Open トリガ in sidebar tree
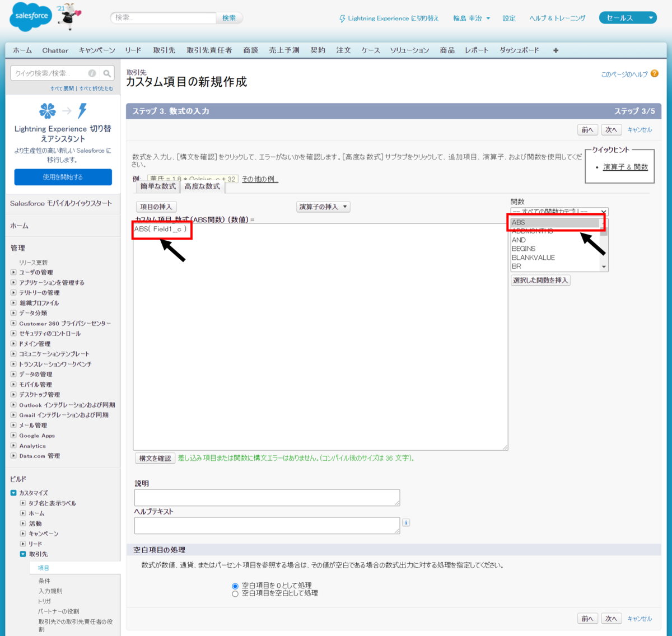The image size is (672, 636). (44, 601)
